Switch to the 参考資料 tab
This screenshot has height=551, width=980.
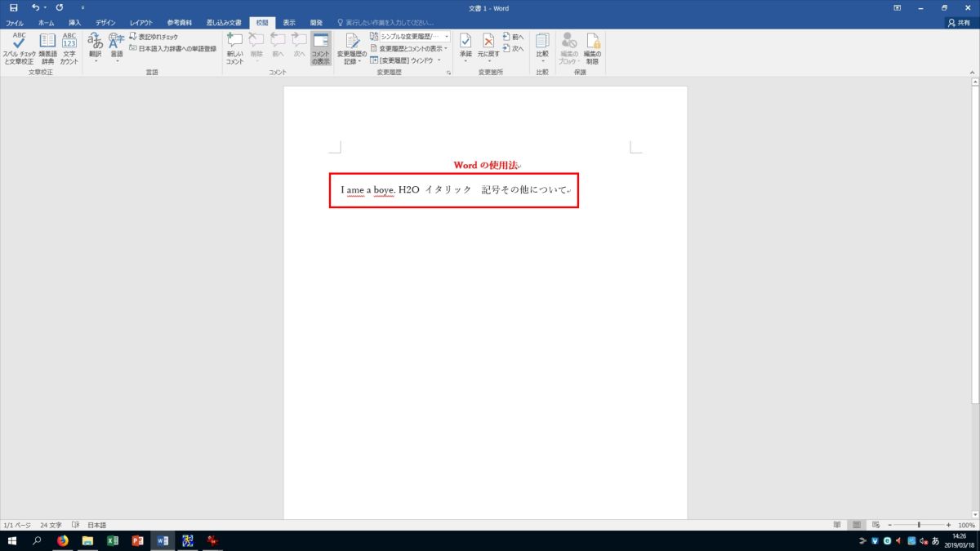point(179,23)
